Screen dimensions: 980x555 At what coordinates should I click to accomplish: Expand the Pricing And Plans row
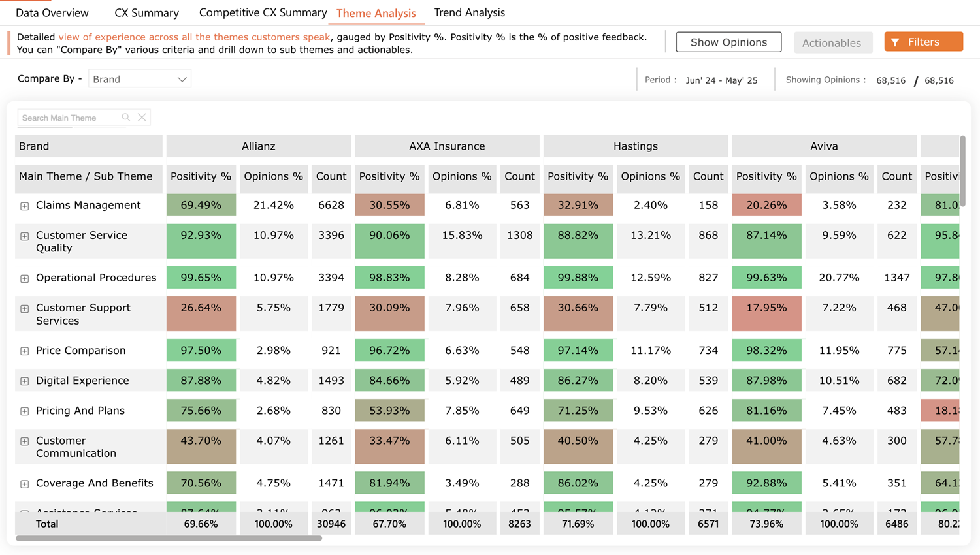24,411
